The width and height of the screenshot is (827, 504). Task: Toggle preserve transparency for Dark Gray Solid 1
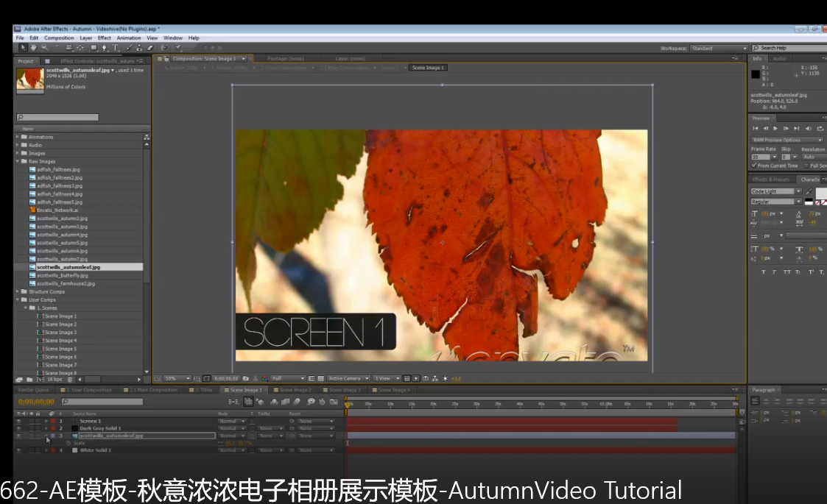[x=252, y=428]
